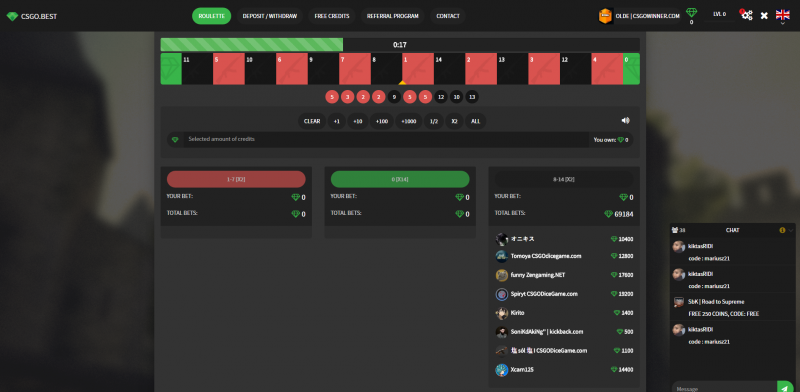Open the Free Credits tab
This screenshot has width=800, height=392.
[332, 16]
